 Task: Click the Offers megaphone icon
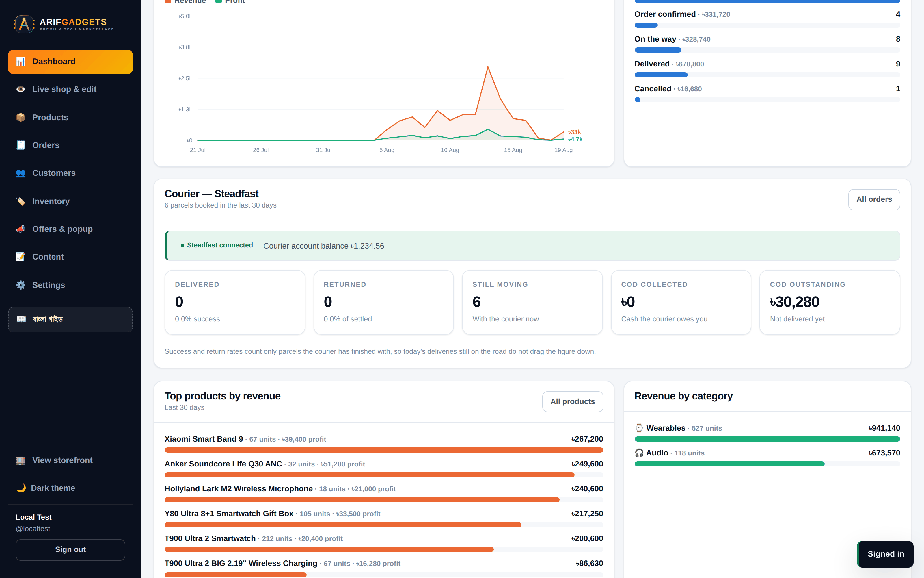tap(21, 229)
